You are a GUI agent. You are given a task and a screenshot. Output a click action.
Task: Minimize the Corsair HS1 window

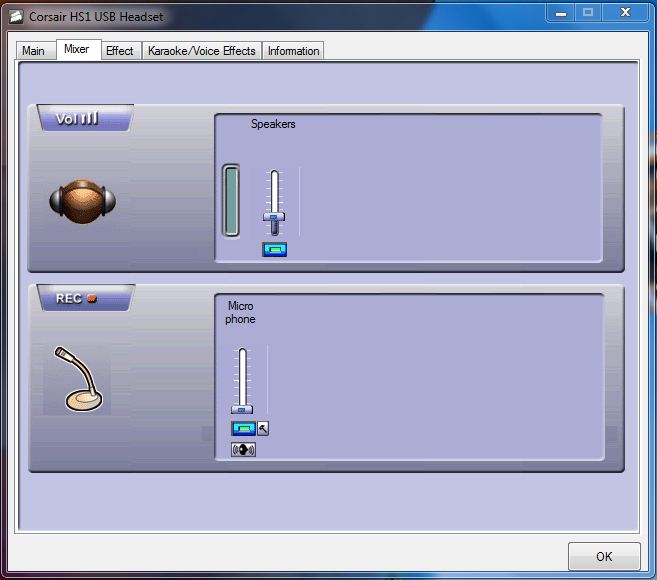tap(561, 13)
